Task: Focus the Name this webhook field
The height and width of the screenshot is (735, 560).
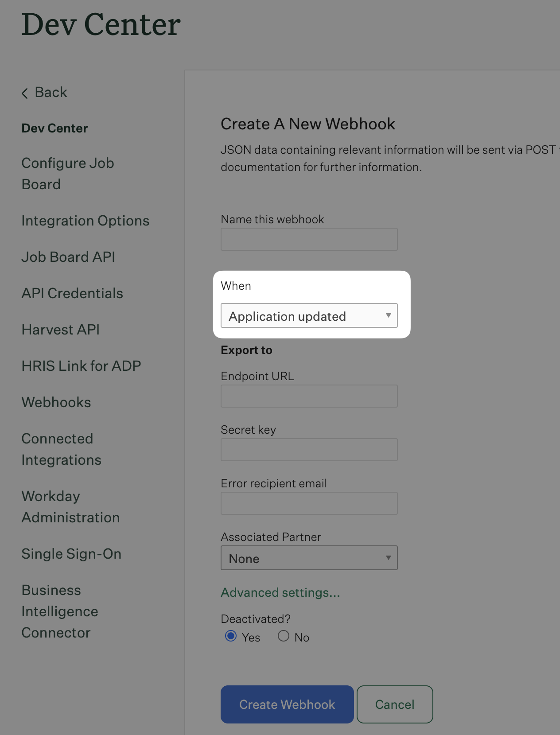Action: pos(309,239)
